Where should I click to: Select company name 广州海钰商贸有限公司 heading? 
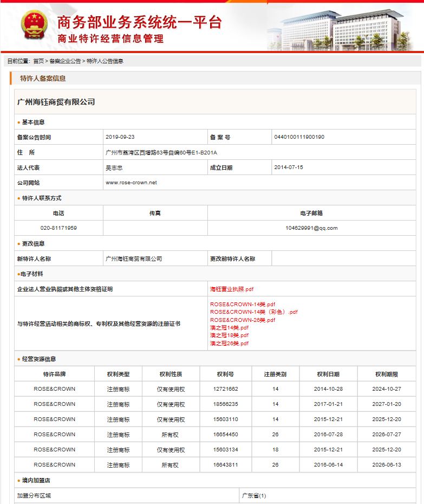pos(56,102)
